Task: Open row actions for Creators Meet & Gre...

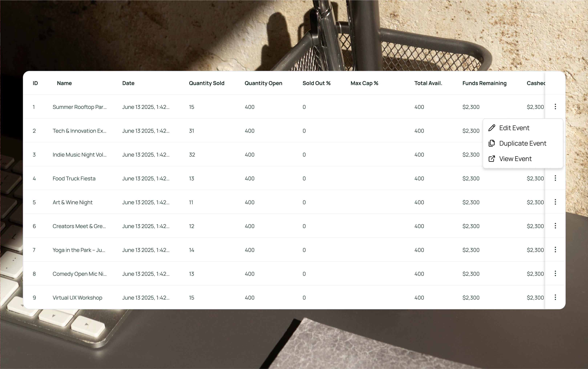Action: tap(555, 226)
